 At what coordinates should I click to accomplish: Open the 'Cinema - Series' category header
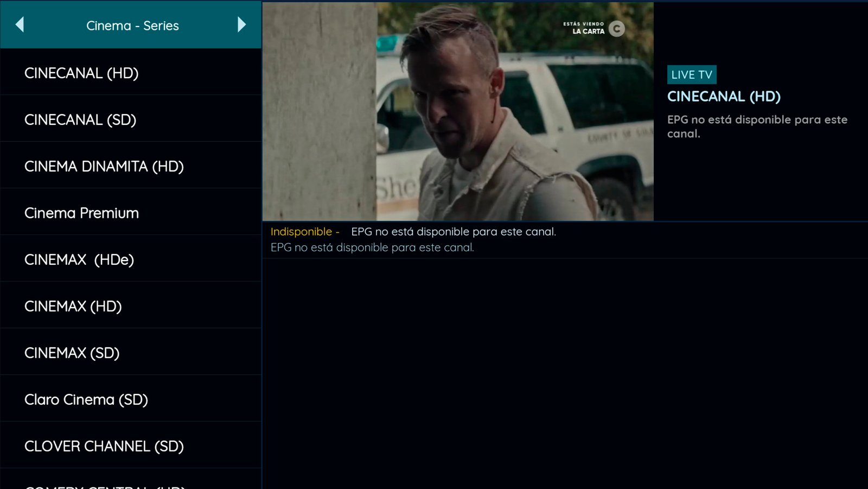132,25
